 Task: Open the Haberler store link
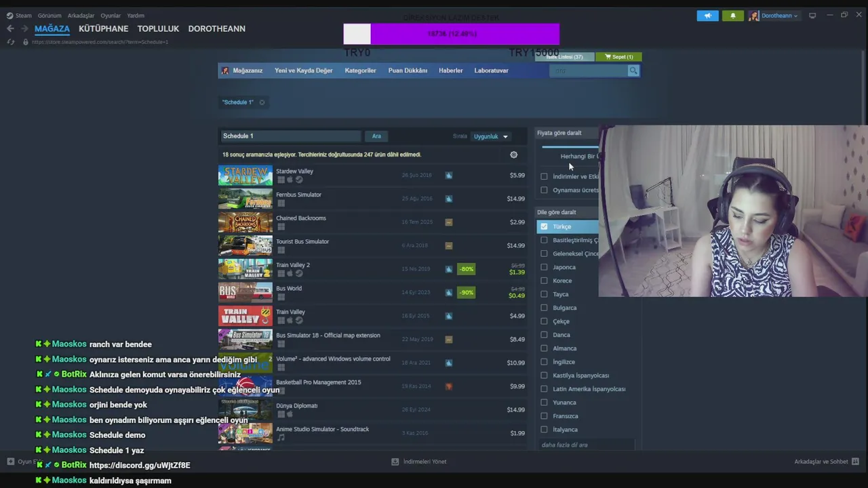click(450, 70)
